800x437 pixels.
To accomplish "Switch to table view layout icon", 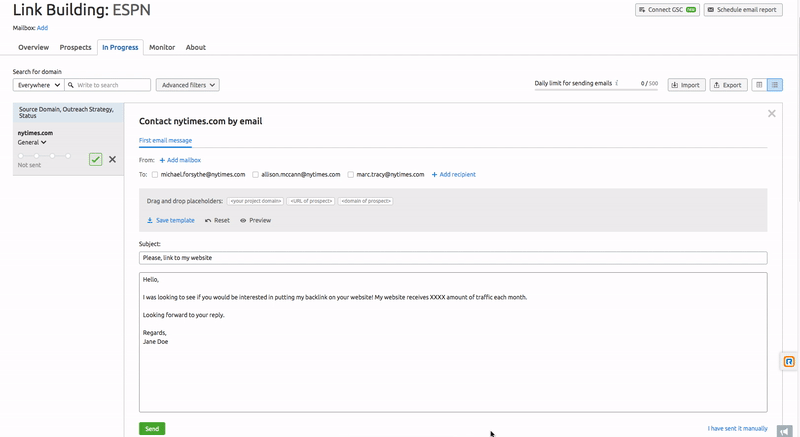I will point(759,85).
